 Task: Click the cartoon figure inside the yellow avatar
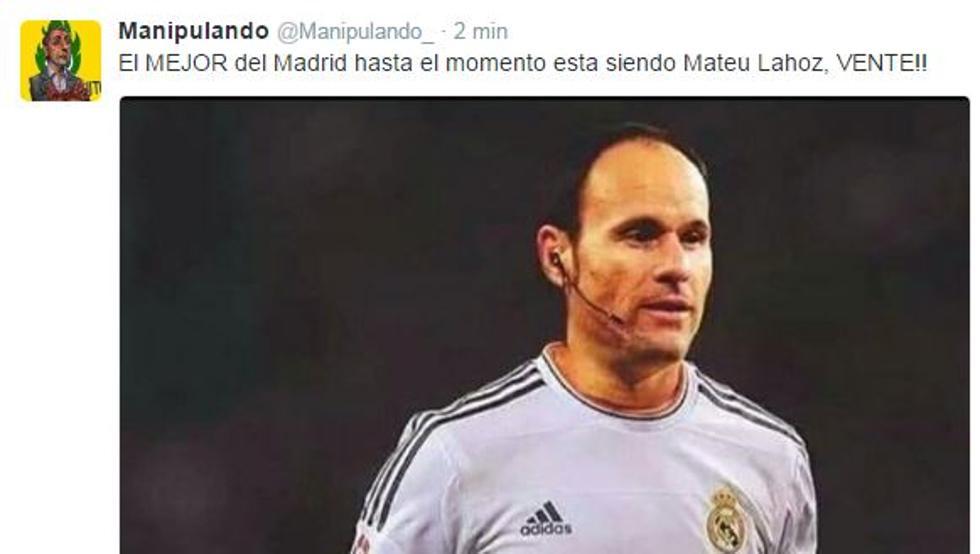(x=59, y=66)
